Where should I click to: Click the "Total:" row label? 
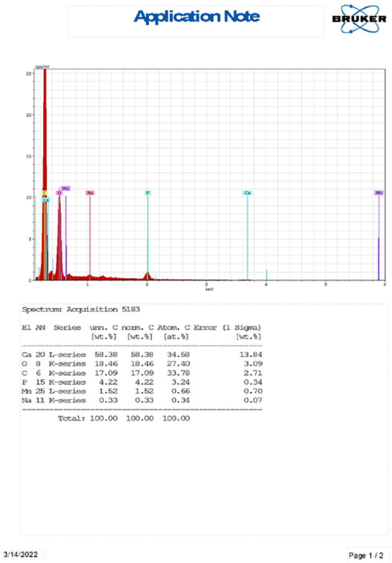point(72,418)
